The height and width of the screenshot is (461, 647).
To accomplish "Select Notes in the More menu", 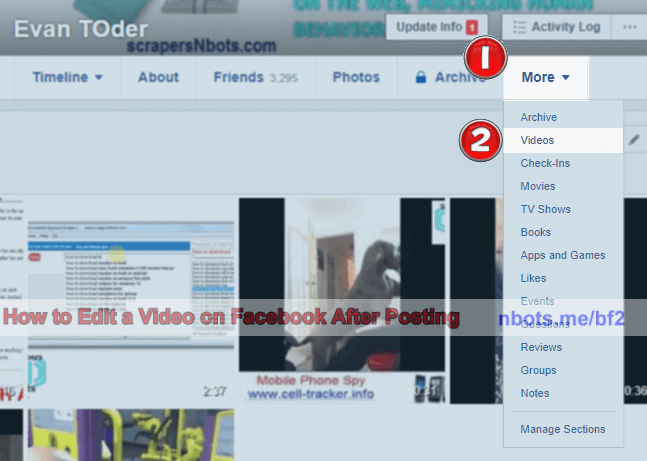I will (x=563, y=393).
